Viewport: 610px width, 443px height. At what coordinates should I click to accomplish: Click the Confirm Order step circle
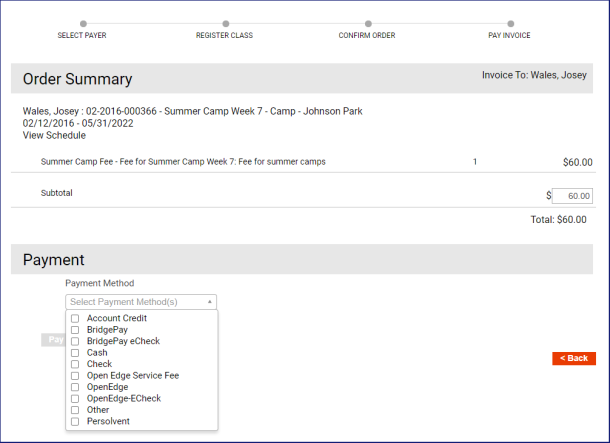point(368,23)
